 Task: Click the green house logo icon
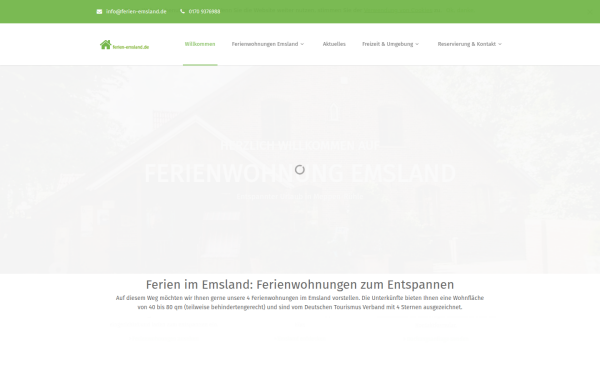point(106,44)
